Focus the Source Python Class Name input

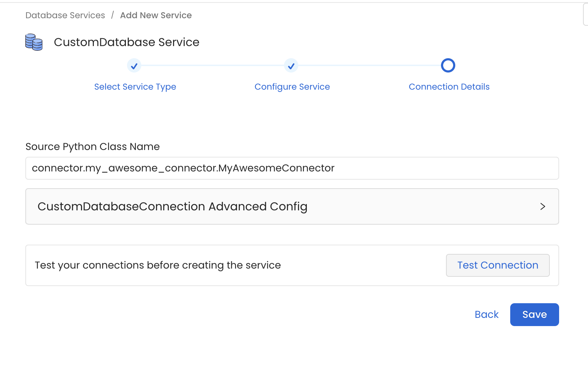[292, 168]
